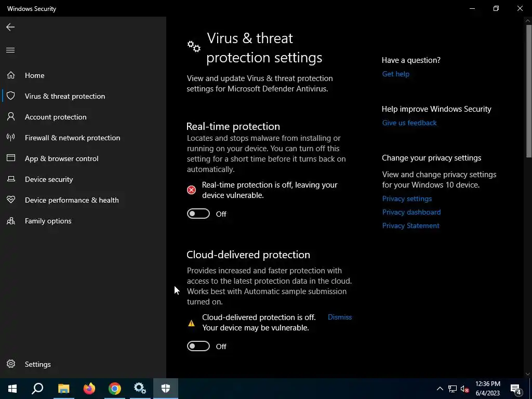
Task: Click the red error icon for Real-time protection
Action: pyautogui.click(x=191, y=190)
